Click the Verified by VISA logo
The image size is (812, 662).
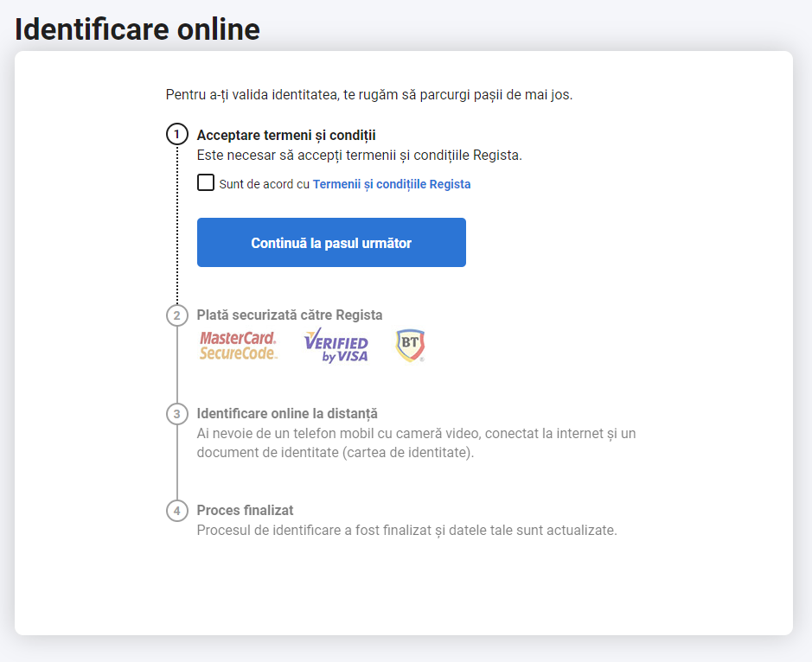336,345
